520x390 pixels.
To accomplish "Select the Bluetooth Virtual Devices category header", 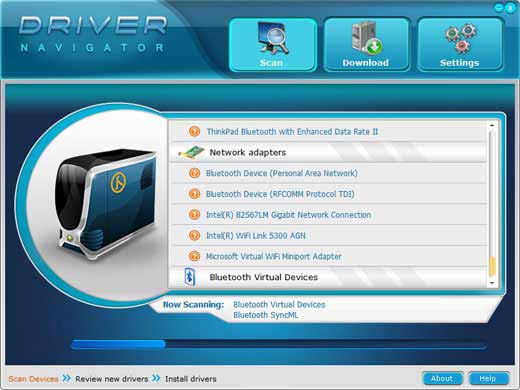I will pos(329,277).
